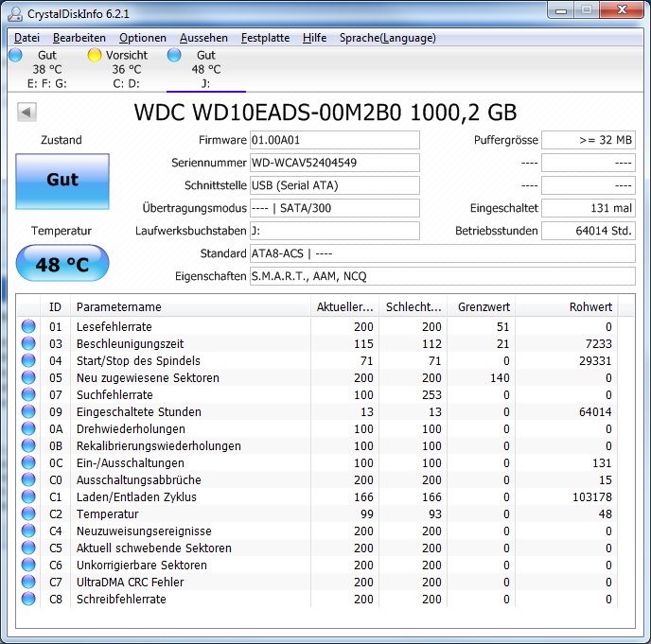Image resolution: width=651 pixels, height=644 pixels.
Task: Click status icon for Laden/Entladen Zyklus row
Action: coord(28,496)
